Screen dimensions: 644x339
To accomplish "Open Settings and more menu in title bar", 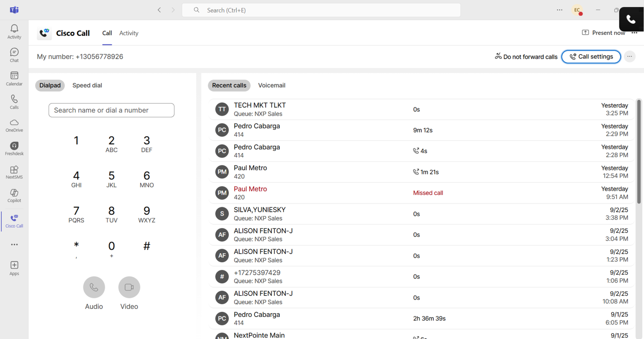I will 559,10.
